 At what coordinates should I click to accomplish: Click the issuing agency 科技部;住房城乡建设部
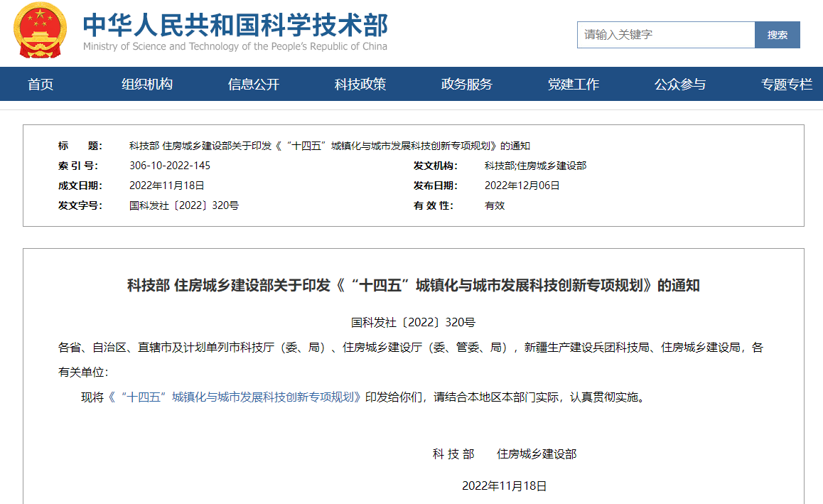pyautogui.click(x=535, y=166)
